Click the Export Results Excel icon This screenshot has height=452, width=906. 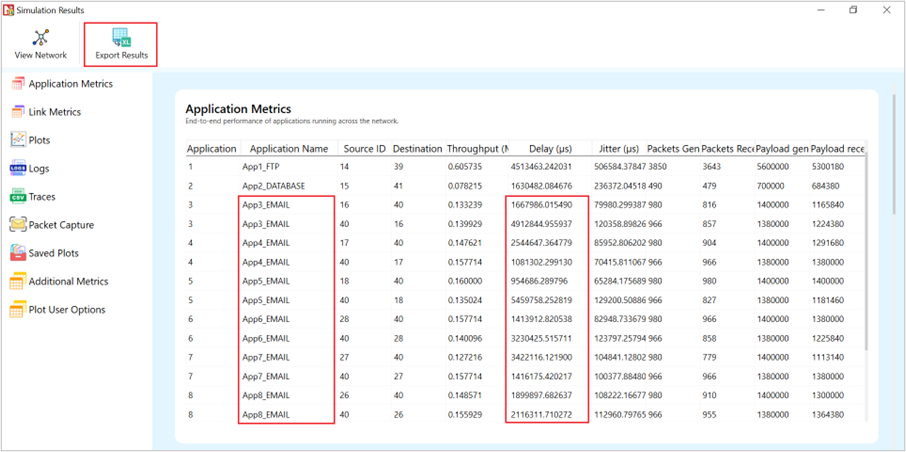[122, 38]
